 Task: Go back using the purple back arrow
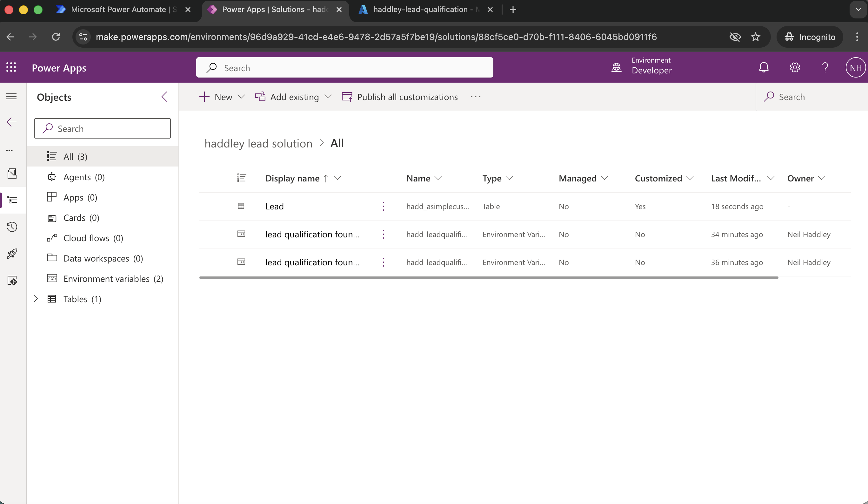[x=11, y=121]
